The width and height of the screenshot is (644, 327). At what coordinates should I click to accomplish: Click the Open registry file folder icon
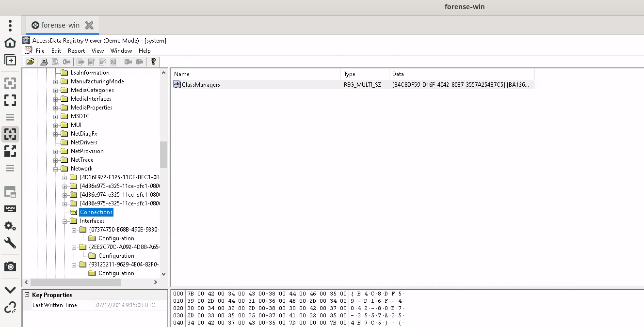point(30,62)
